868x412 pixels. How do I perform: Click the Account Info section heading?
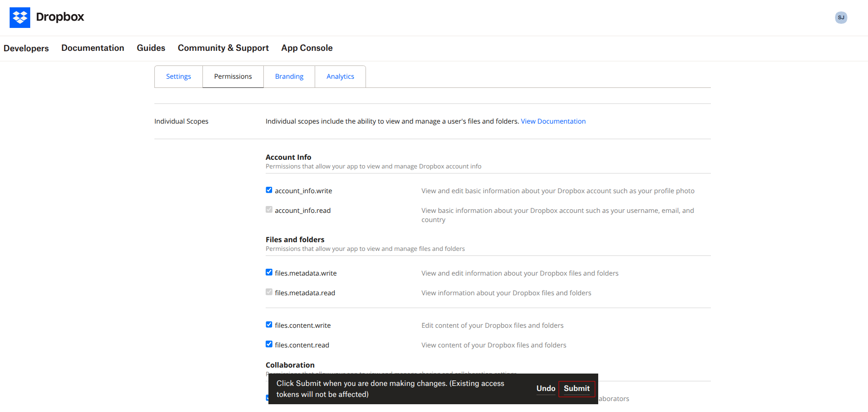pyautogui.click(x=289, y=157)
